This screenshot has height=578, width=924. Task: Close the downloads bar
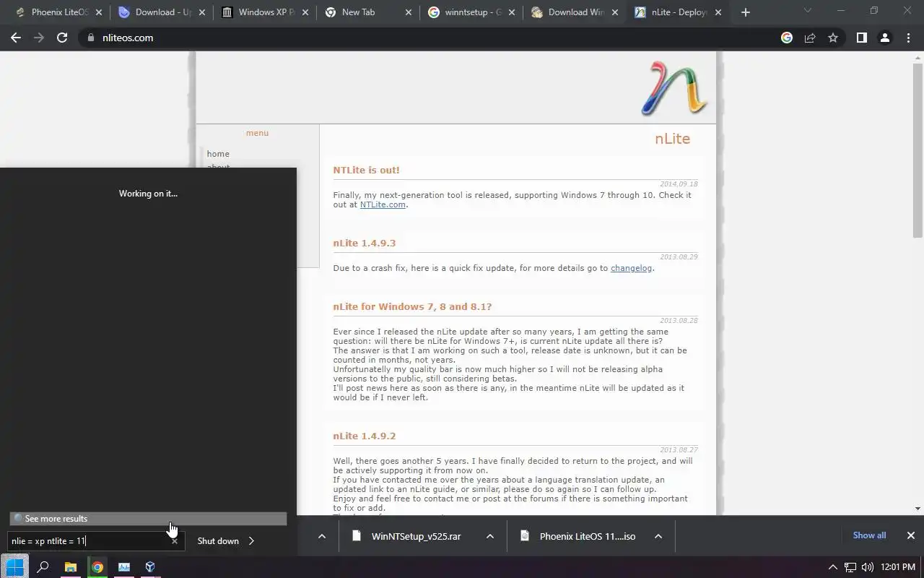(911, 535)
